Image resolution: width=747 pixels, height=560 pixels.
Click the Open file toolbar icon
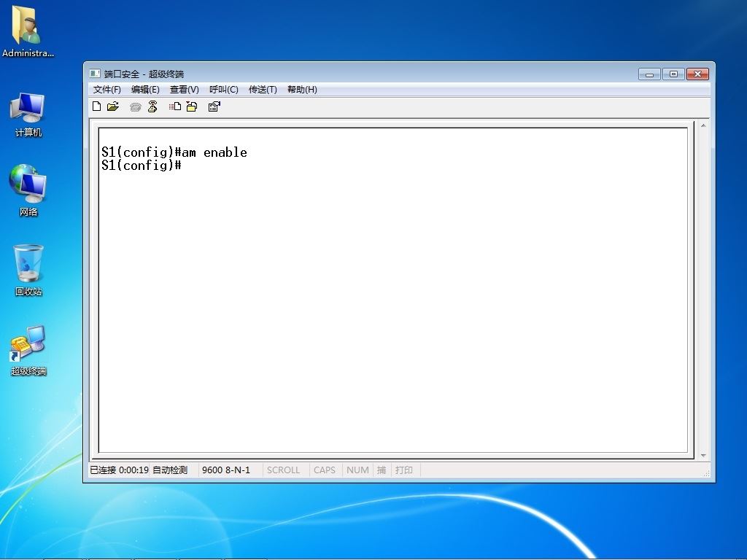click(113, 106)
